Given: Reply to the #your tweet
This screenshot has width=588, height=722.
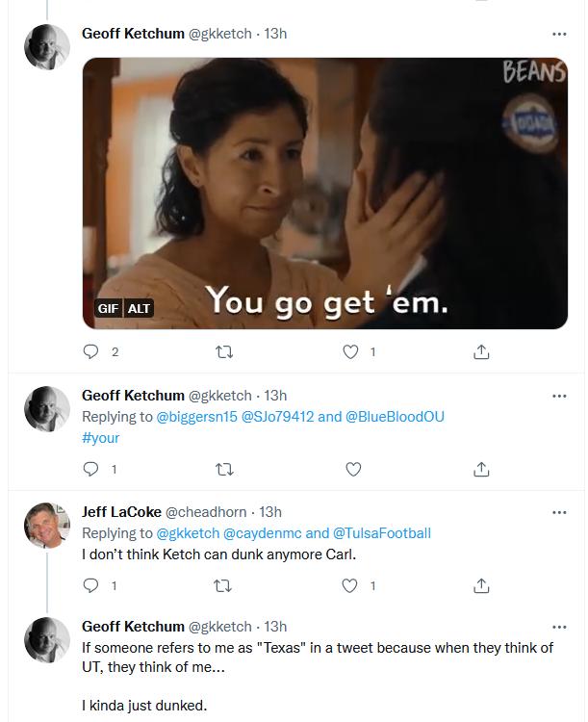Looking at the screenshot, I should pos(91,469).
